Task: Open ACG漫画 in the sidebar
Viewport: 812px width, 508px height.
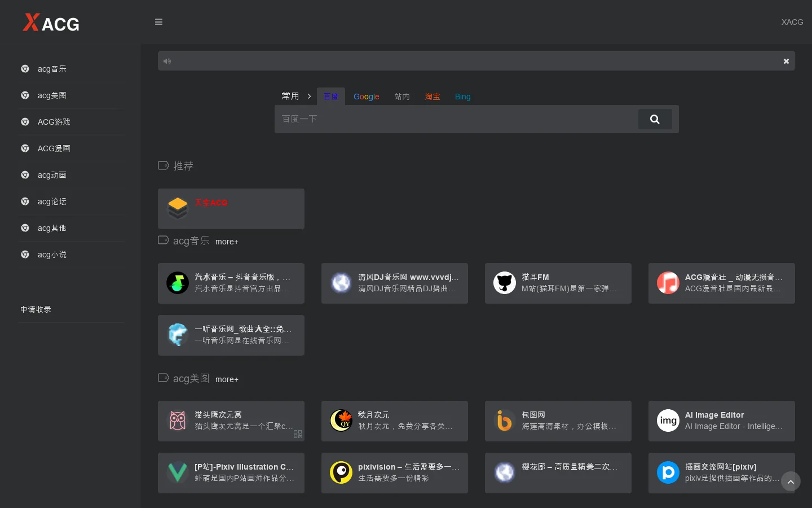Action: (54, 148)
